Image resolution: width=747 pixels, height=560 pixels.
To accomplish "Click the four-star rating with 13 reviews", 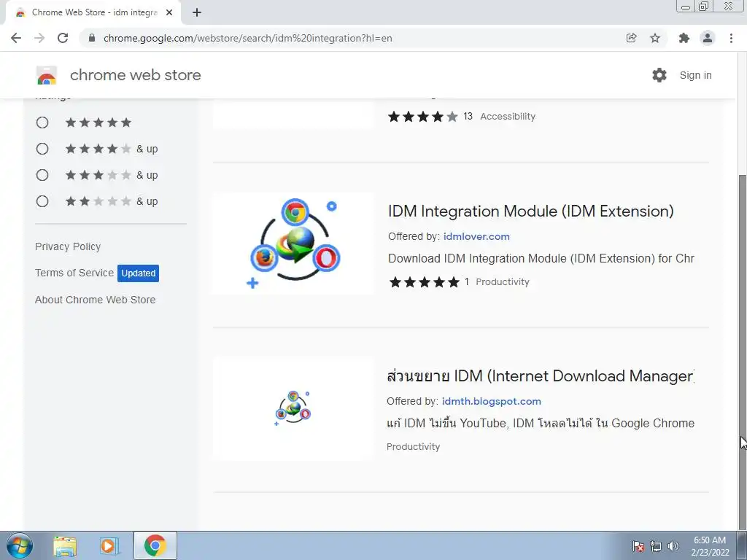I will (423, 117).
